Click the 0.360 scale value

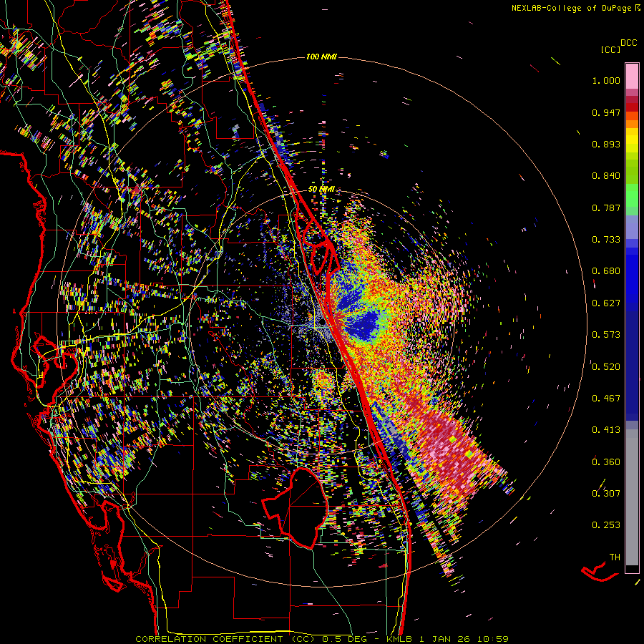(606, 462)
